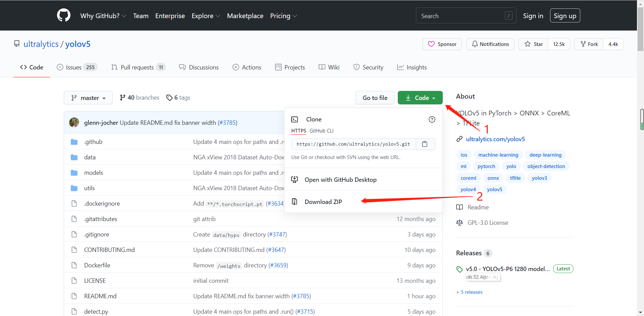Click the desktop icon for GitHub Desktop
The image size is (644, 316).
294,180
